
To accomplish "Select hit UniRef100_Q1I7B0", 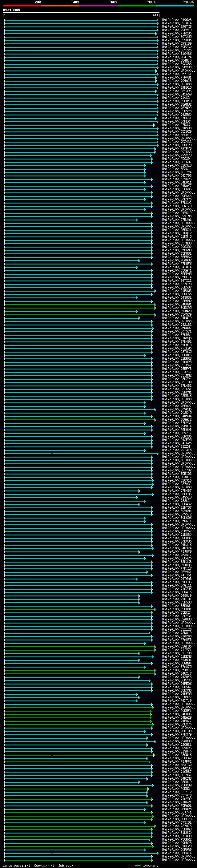I will (x=176, y=653).
